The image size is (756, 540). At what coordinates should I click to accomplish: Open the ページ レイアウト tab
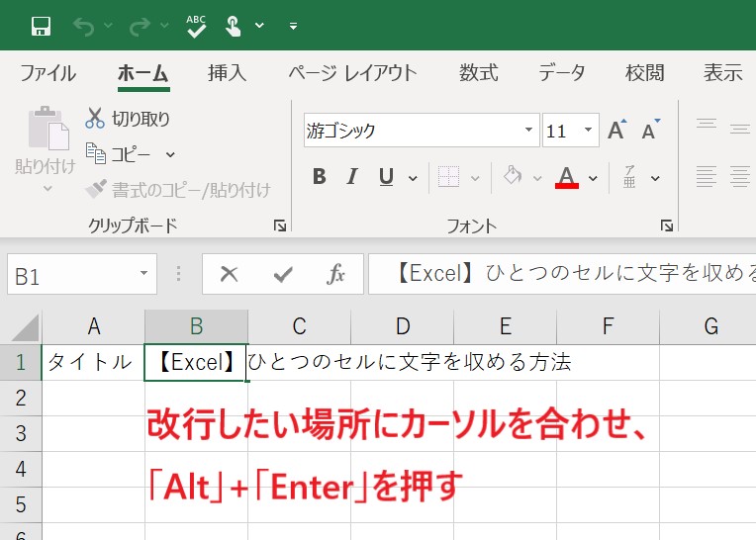pyautogui.click(x=352, y=73)
